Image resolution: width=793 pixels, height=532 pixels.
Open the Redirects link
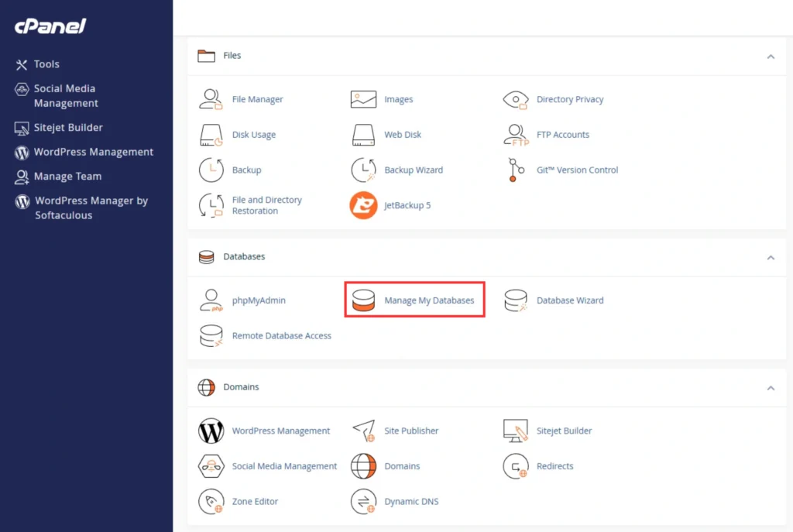tap(554, 466)
